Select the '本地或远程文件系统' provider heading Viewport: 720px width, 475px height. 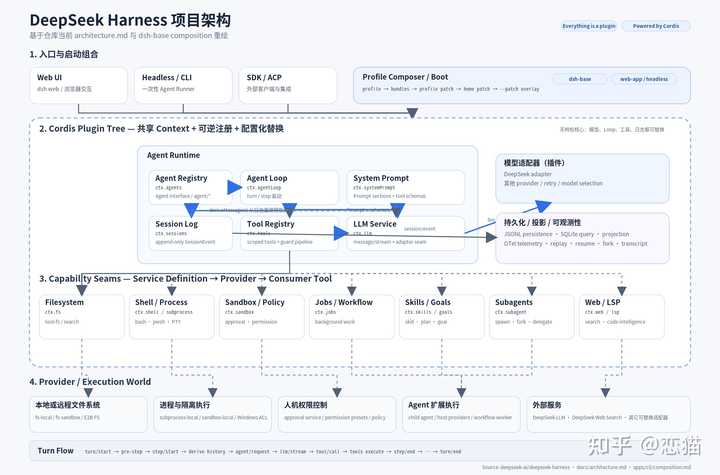(x=68, y=405)
